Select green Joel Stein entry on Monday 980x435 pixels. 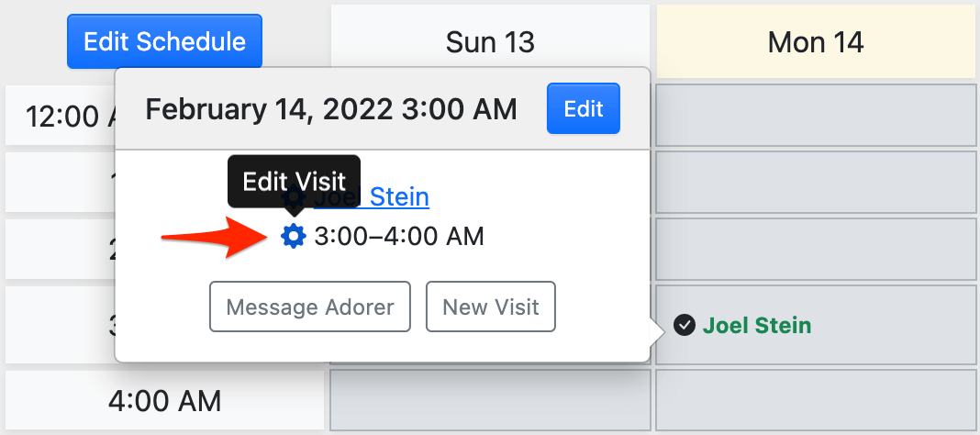(756, 325)
